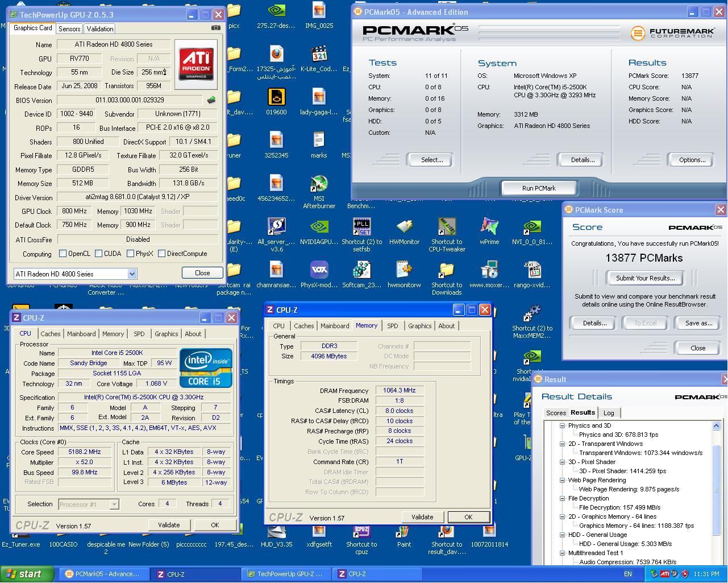This screenshot has height=583, width=728.
Task: Switch to Log tab in Result window
Action: pyautogui.click(x=609, y=413)
